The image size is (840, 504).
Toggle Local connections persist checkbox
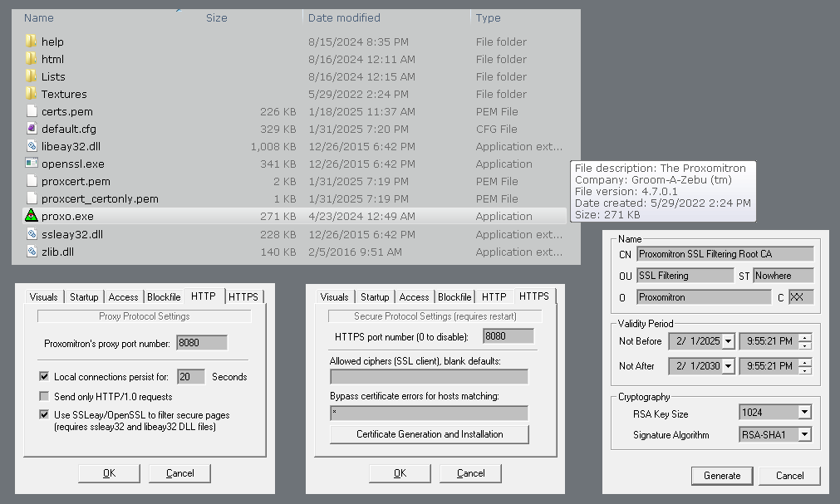44,376
